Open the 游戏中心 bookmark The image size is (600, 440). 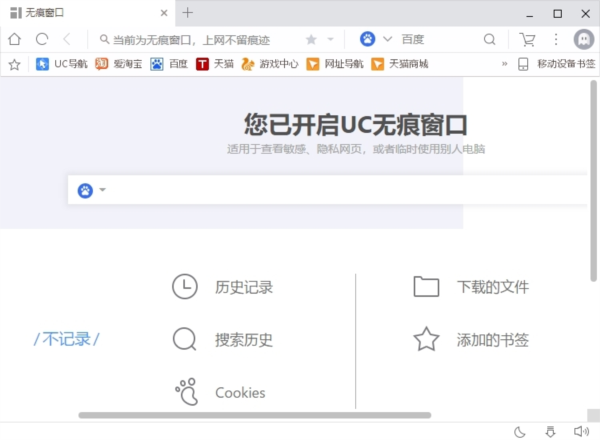coord(270,64)
